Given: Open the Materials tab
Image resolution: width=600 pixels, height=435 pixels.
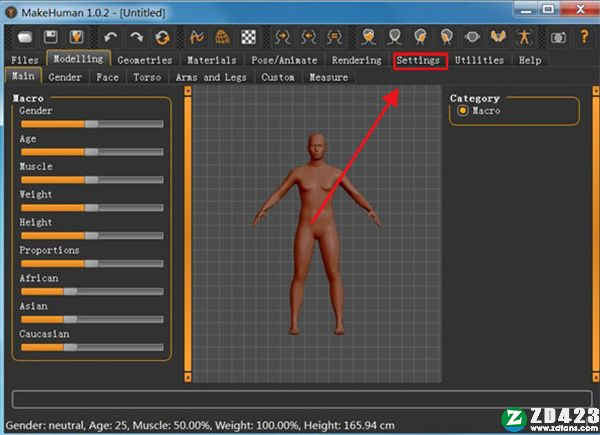Looking at the screenshot, I should pos(212,60).
